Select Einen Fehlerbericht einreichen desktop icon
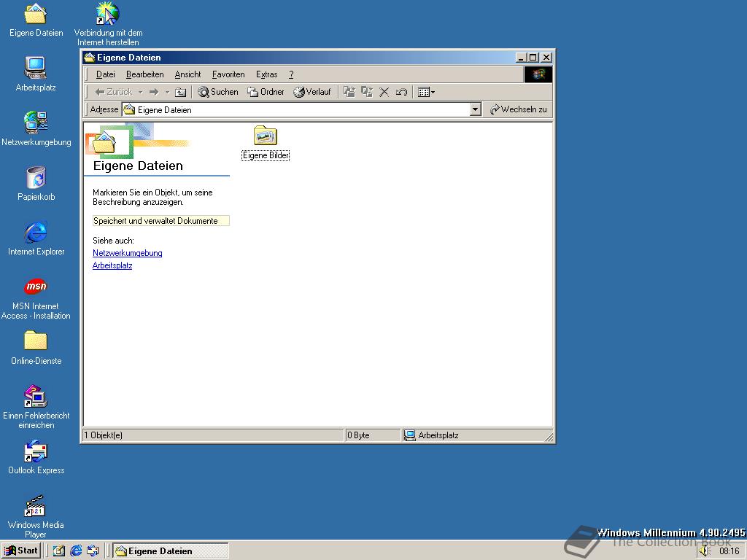Screen dimensions: 747x560 [x=36, y=407]
